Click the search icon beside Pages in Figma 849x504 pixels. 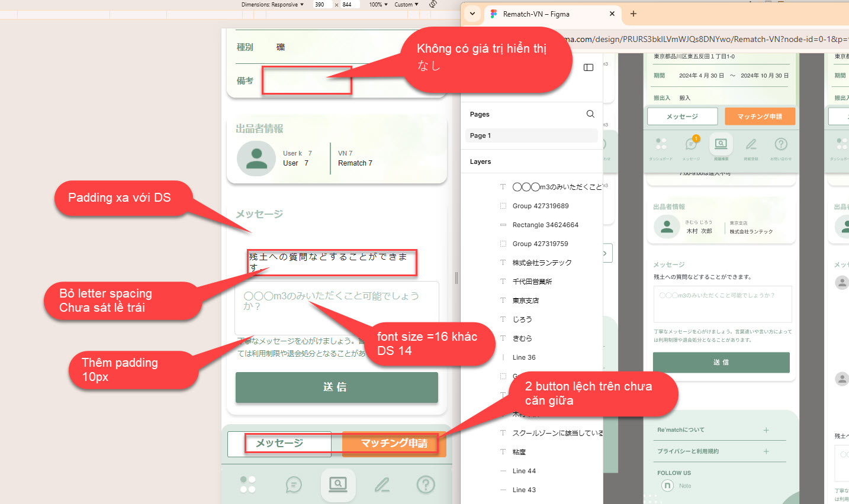point(590,114)
